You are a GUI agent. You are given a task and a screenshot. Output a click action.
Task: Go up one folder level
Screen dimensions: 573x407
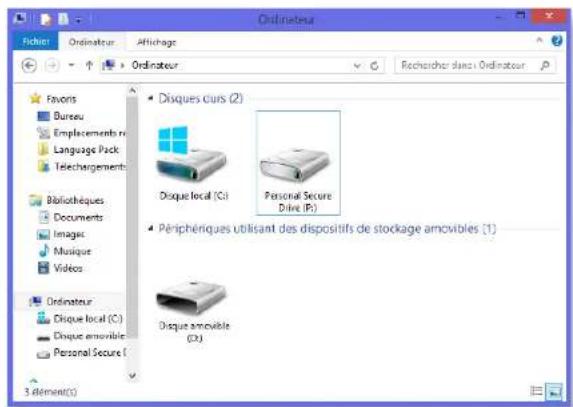click(x=89, y=65)
